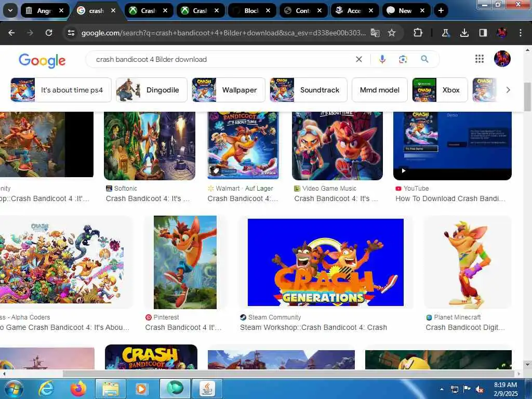Viewport: 532px width, 399px height.
Task: Open How To Download Crash Bandi... link
Action: click(450, 198)
